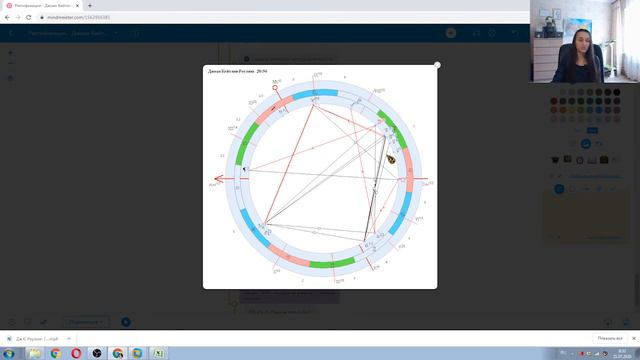Open first Chrome icon in taskbar

[x=56, y=353]
